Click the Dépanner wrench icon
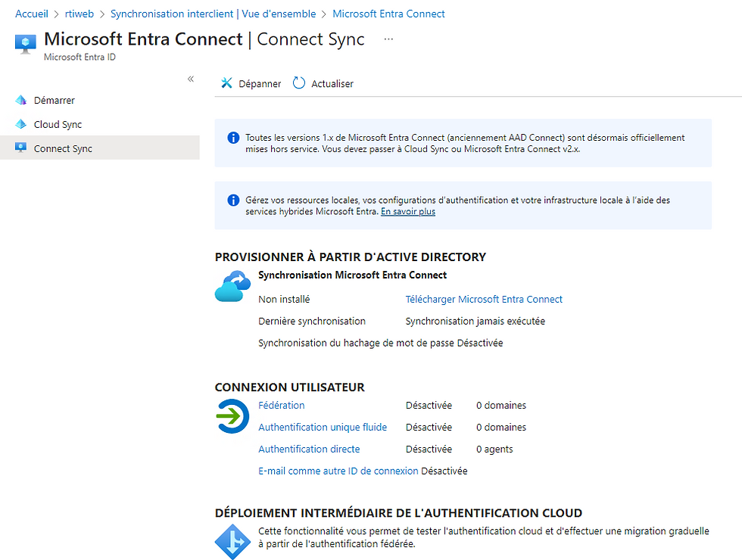Image resolution: width=742 pixels, height=560 pixels. coord(226,83)
